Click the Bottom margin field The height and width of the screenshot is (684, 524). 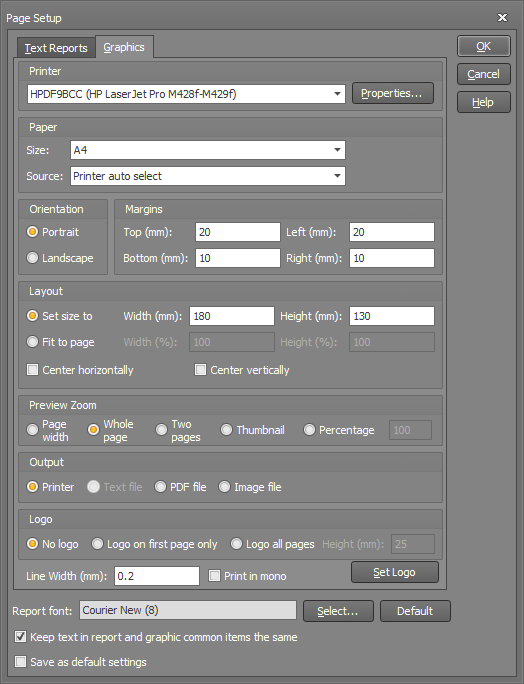238,258
